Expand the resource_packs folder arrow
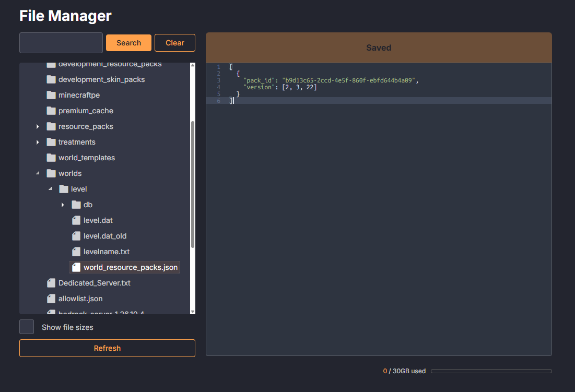Viewport: 575px width, 392px height. (38, 126)
